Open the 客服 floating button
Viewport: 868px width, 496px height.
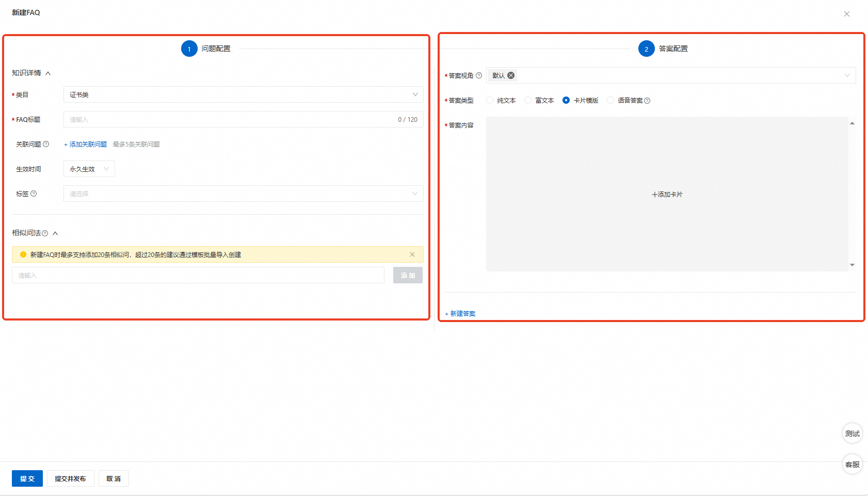pyautogui.click(x=853, y=465)
